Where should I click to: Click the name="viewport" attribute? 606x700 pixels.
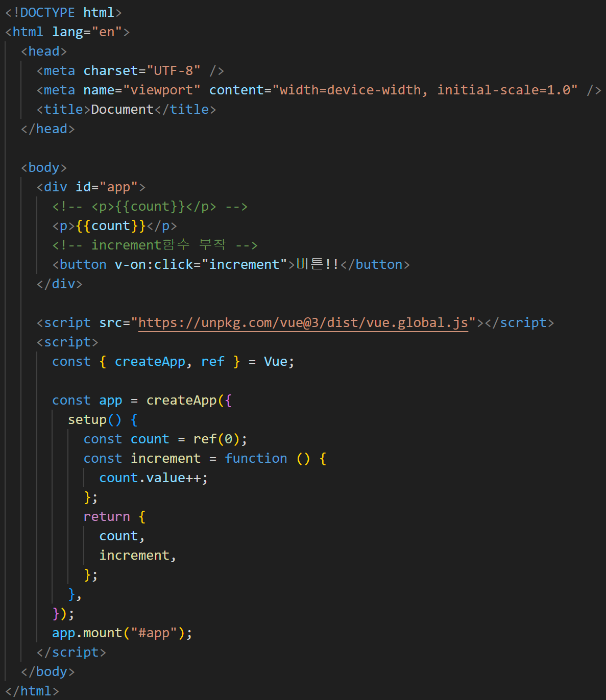[x=142, y=90]
